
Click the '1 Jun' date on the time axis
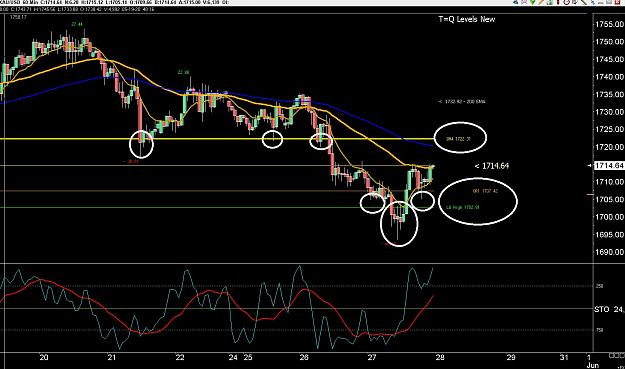click(x=592, y=361)
